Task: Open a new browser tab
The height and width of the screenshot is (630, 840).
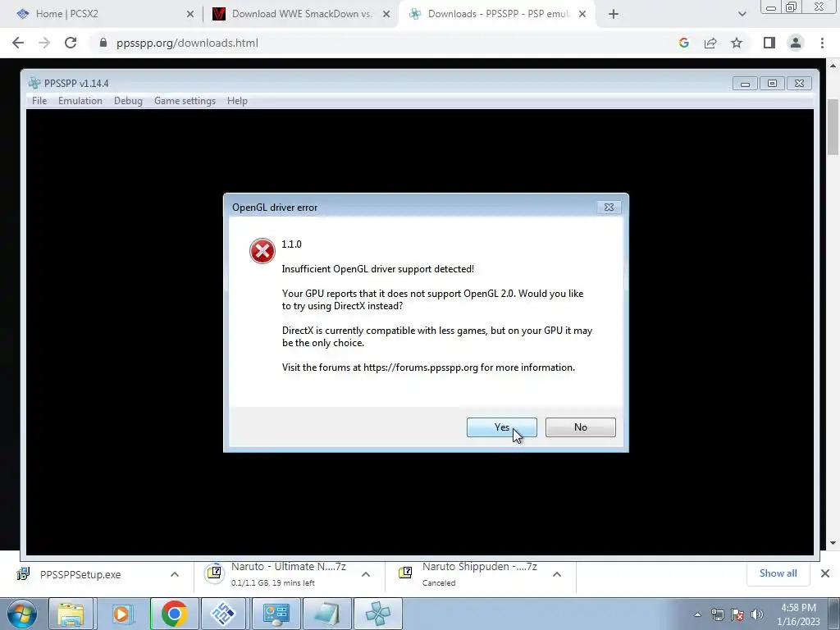Action: [x=614, y=14]
